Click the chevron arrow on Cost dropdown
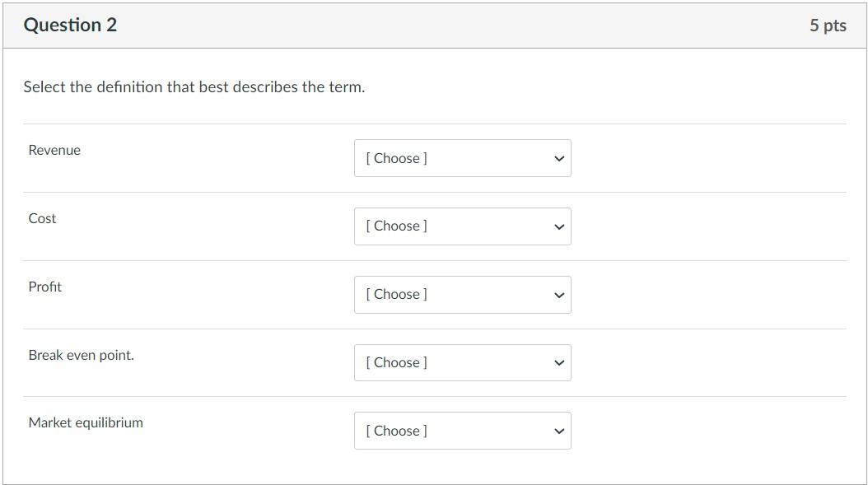The height and width of the screenshot is (485, 868). pos(559,226)
